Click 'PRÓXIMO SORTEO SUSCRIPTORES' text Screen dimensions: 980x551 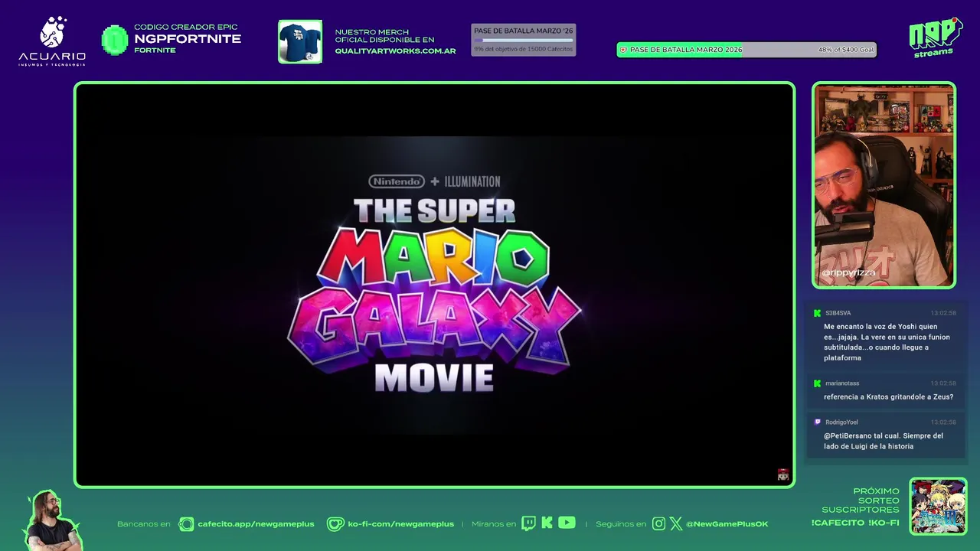point(861,500)
